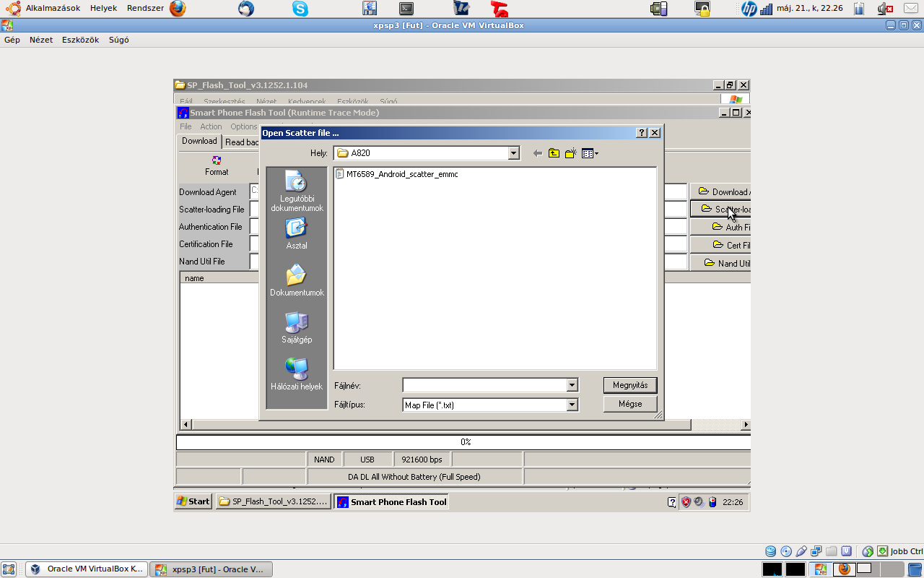Cancel the dialog with Mégse
This screenshot has height=578, width=924.
(629, 404)
